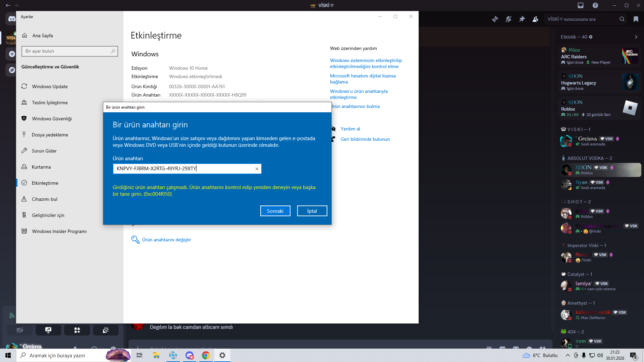Open Discord voice connection signal icon
This screenshot has width=644, height=362.
coord(12,315)
